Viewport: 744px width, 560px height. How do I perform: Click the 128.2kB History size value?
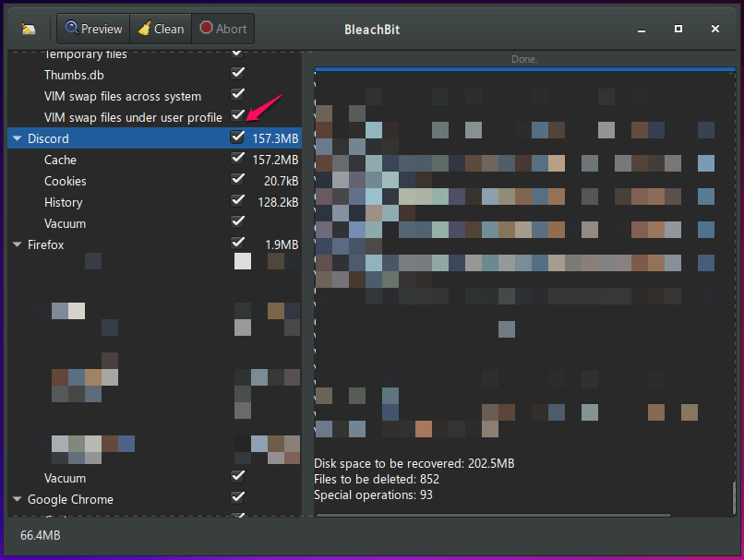[x=278, y=202]
